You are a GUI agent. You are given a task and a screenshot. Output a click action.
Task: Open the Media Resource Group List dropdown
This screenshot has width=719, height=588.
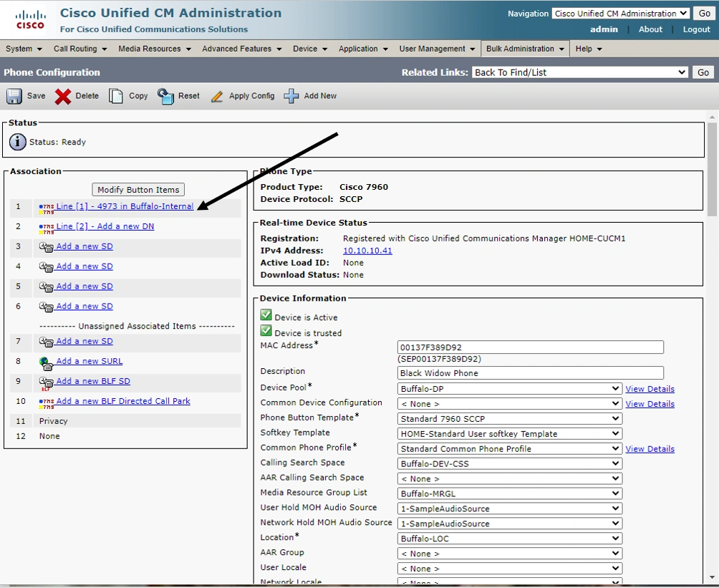pos(509,493)
